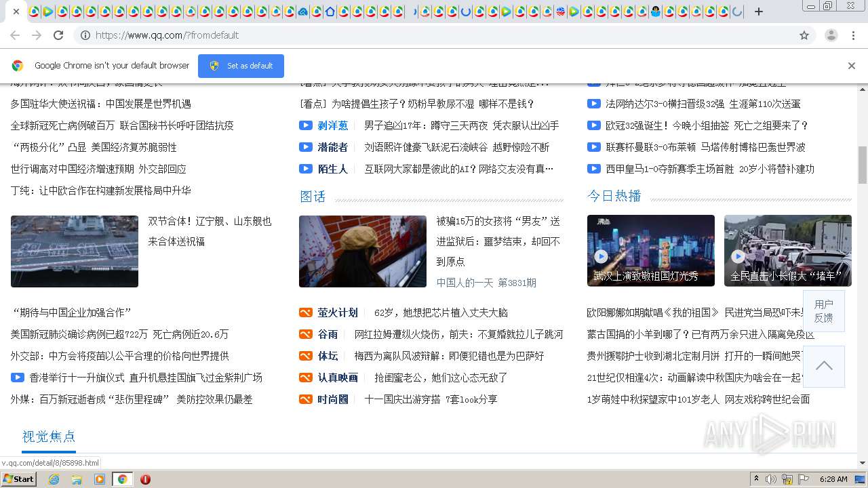Viewport: 868px width, 488px height.
Task: Open aircraft carrier news thumbnail
Action: coord(75,251)
